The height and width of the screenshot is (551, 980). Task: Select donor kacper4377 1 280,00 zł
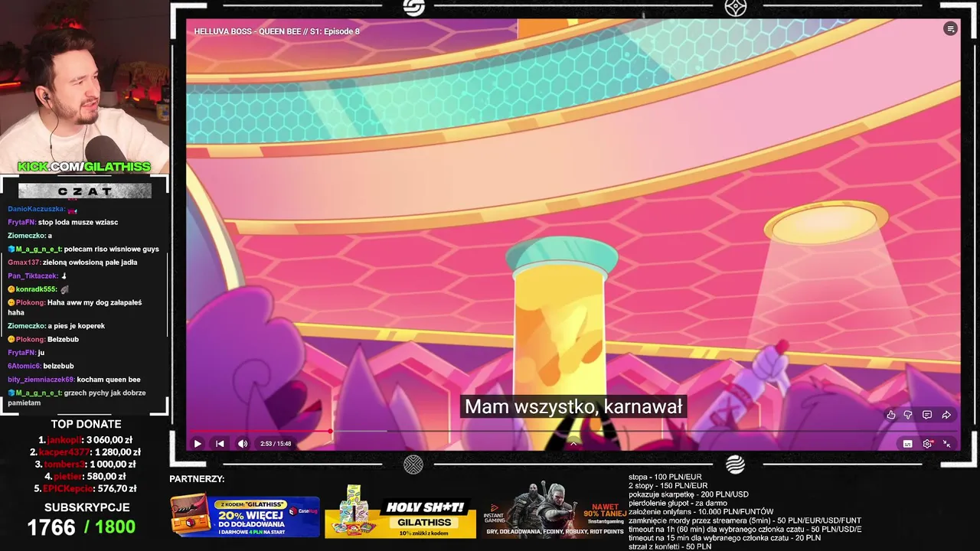point(86,452)
